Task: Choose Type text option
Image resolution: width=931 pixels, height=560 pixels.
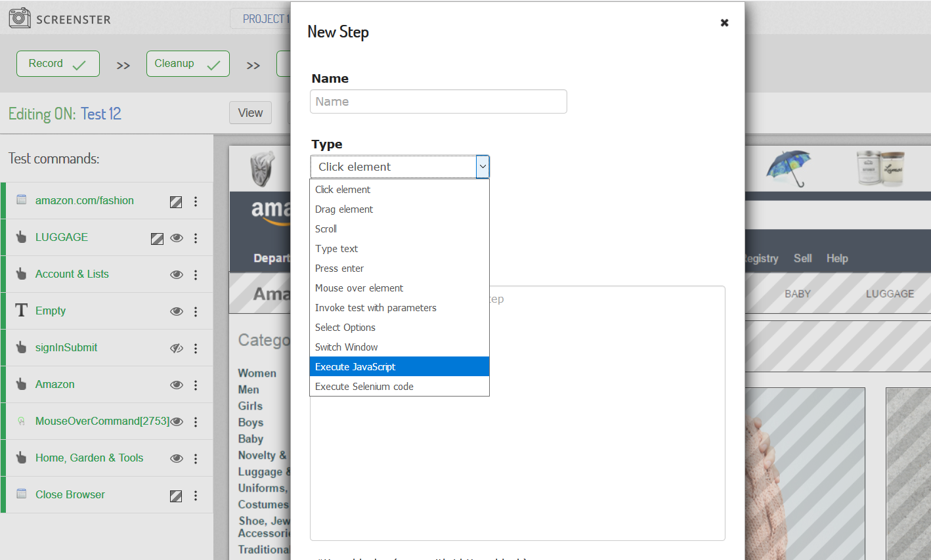Action: [x=399, y=248]
